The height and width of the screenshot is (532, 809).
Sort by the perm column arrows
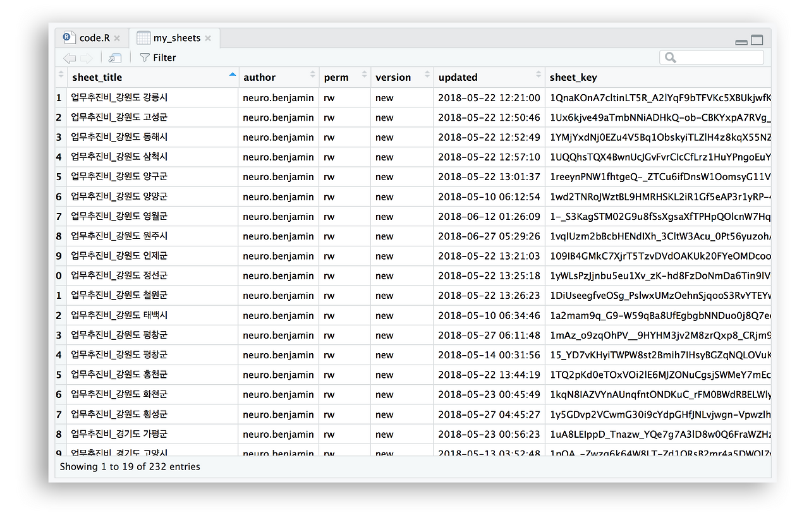[x=364, y=75]
